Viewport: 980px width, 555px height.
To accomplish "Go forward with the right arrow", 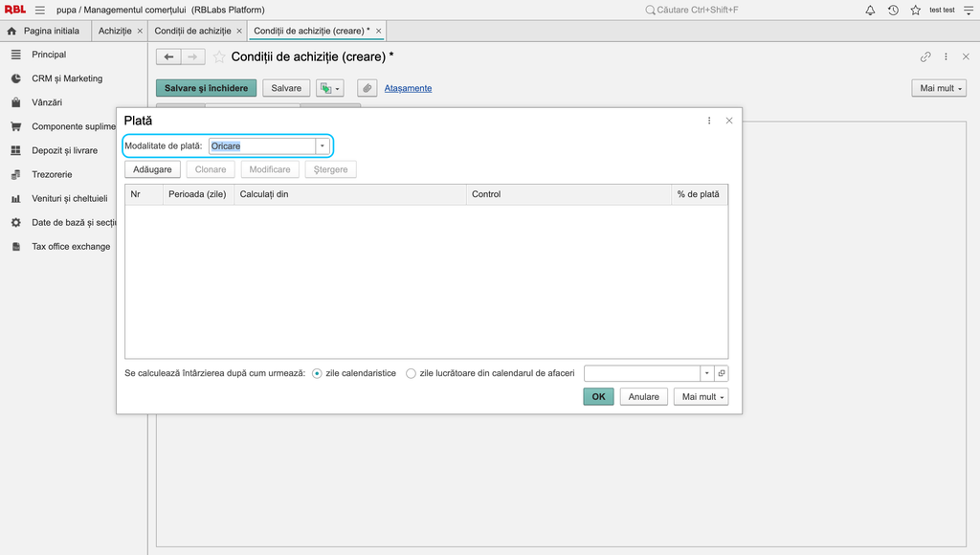I will 193,56.
